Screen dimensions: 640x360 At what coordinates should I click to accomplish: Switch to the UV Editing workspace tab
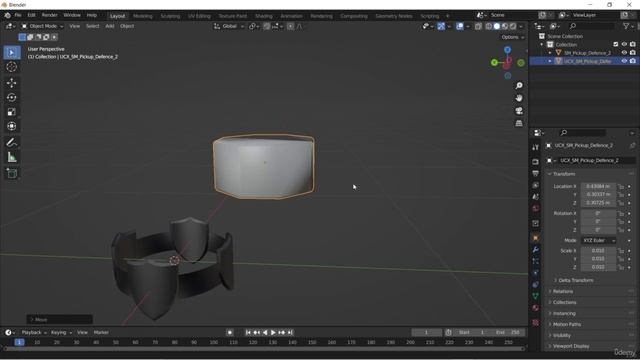point(199,16)
